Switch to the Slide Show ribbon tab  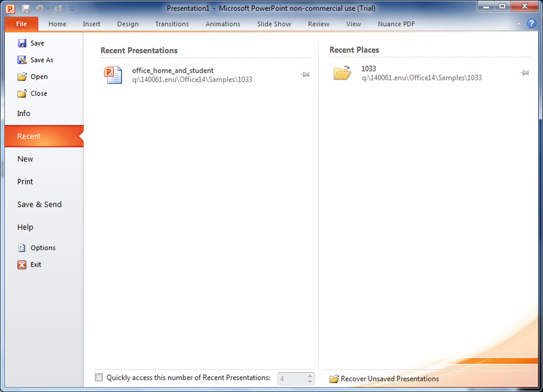[x=274, y=24]
